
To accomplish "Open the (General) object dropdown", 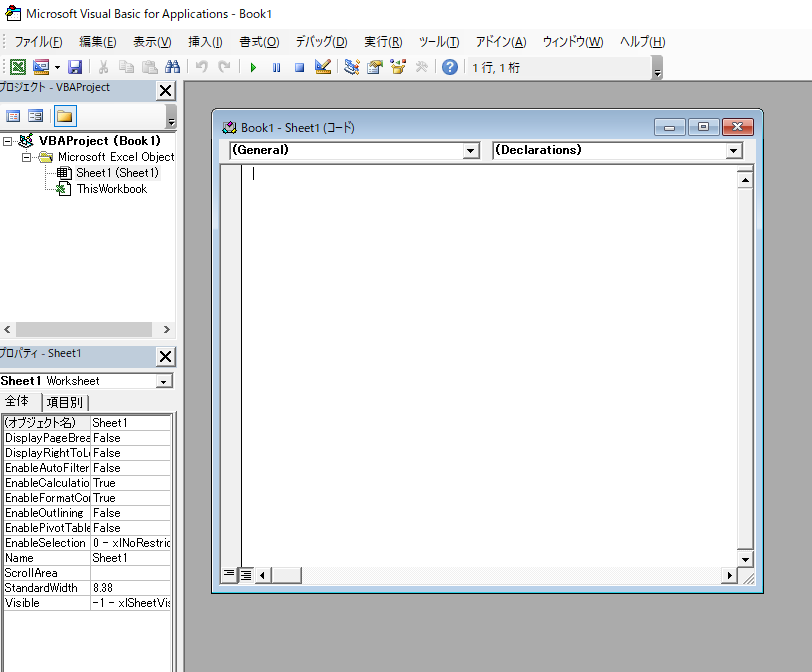I will tap(471, 151).
